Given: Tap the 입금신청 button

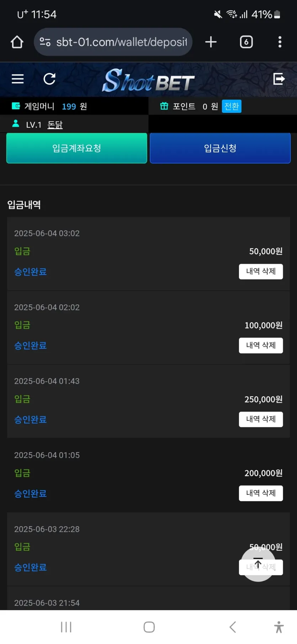Looking at the screenshot, I should pos(220,148).
